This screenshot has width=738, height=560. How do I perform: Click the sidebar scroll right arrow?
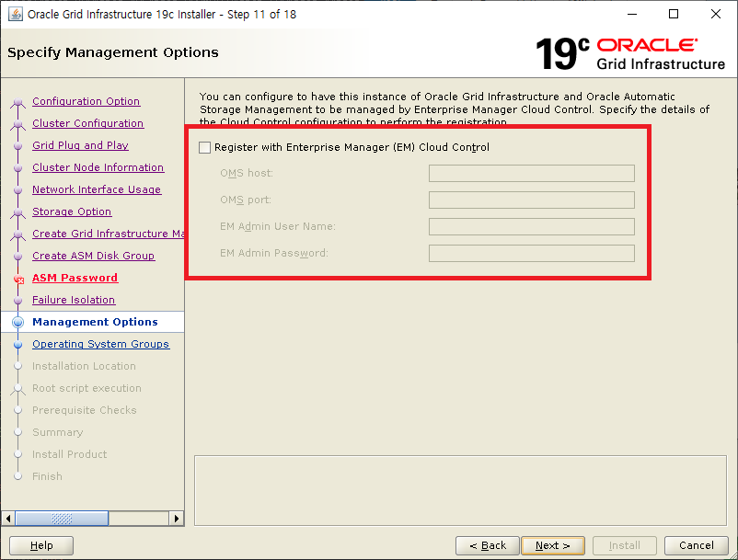pyautogui.click(x=176, y=519)
